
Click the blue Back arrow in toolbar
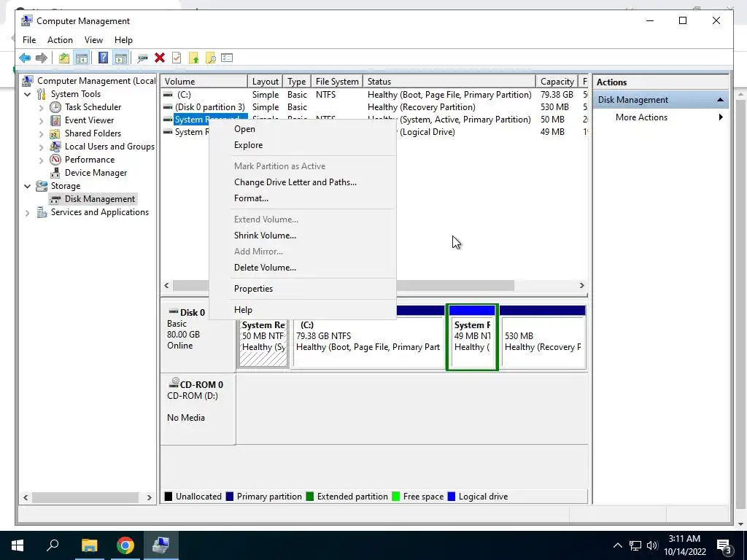tap(25, 58)
